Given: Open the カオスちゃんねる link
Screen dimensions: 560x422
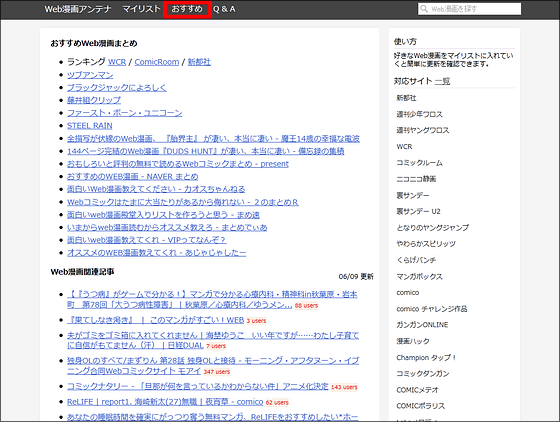Looking at the screenshot, I should (x=156, y=189).
